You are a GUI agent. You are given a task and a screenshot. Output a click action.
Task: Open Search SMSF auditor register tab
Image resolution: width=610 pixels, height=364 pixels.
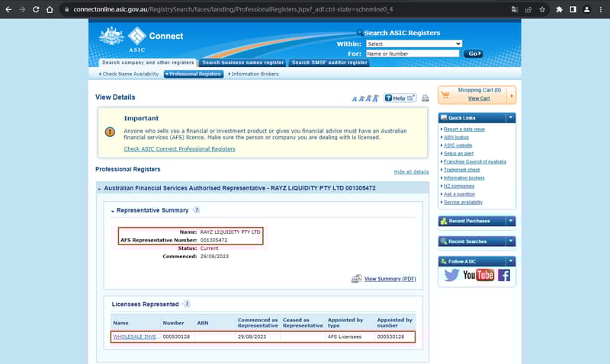329,62
